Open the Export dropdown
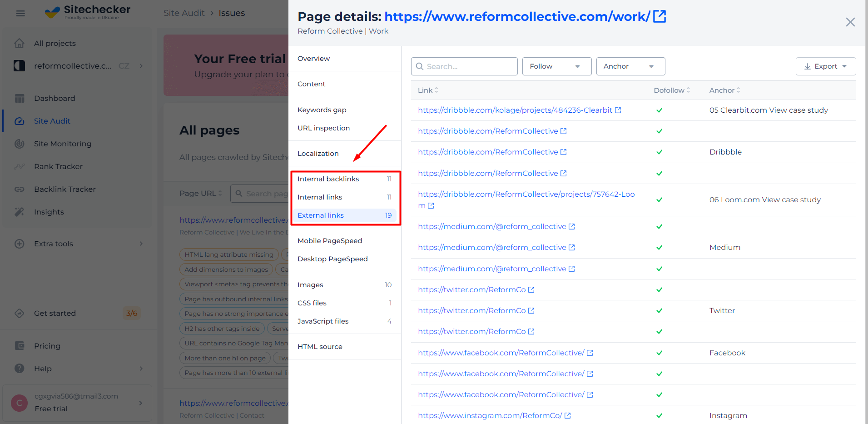868x424 pixels. point(826,66)
